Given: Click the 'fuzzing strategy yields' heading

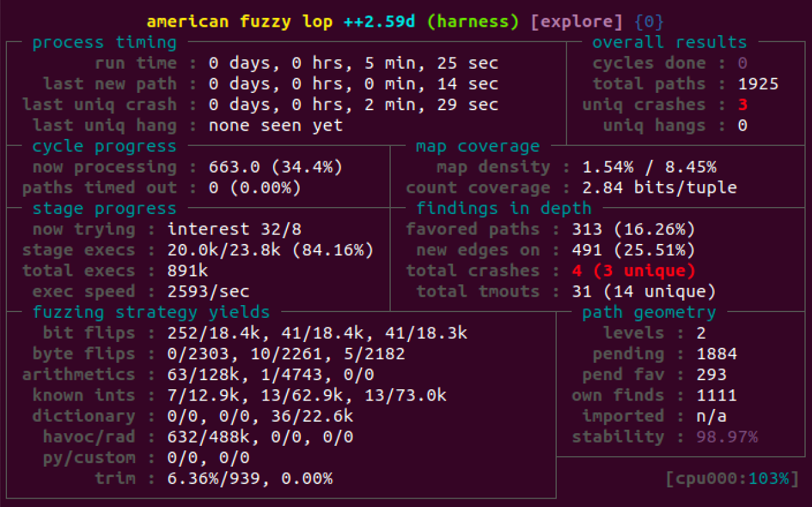Looking at the screenshot, I should tap(151, 312).
